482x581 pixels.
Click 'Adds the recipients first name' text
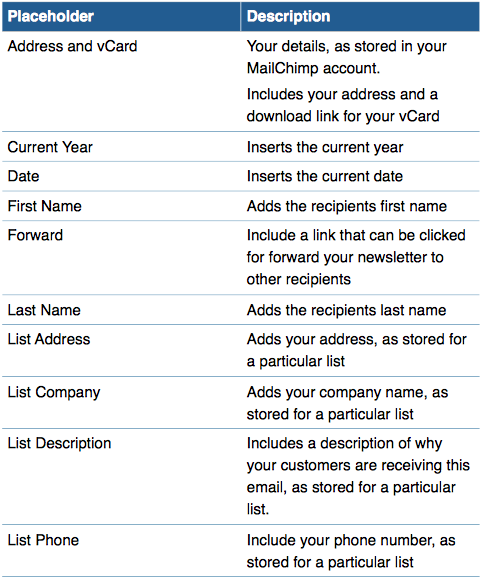tap(347, 206)
